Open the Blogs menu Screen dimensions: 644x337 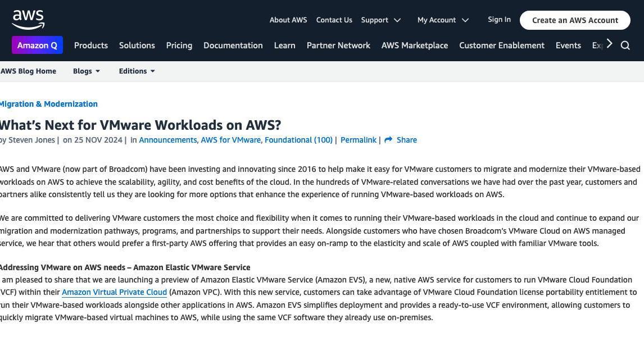point(81,71)
